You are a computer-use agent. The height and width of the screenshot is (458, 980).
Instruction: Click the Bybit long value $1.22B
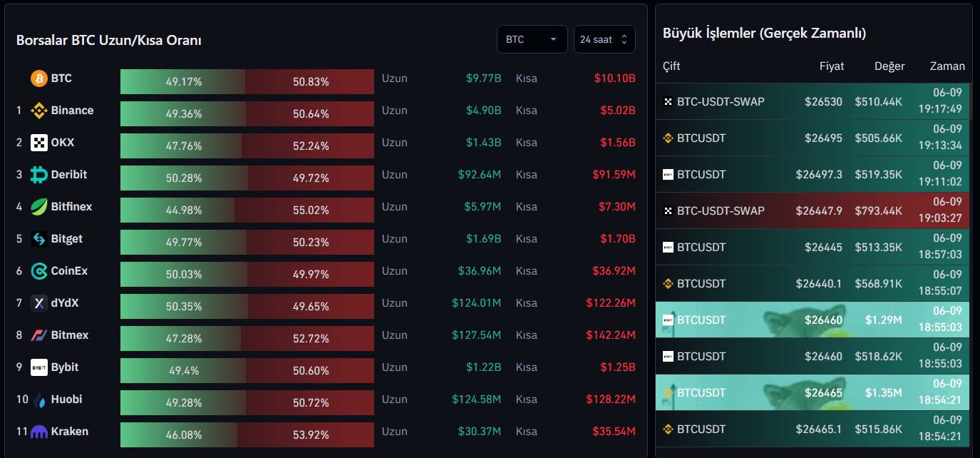484,367
